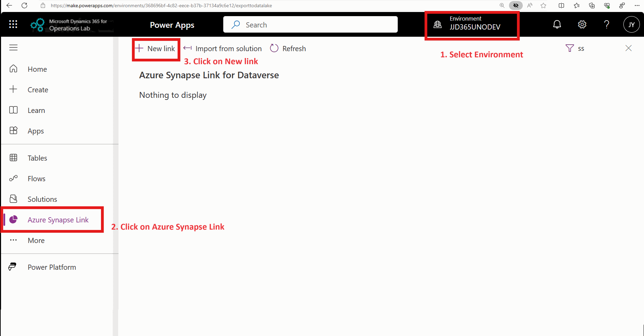Select Azure Synapse Link in the sidebar
This screenshot has height=336, width=644.
pyautogui.click(x=58, y=220)
